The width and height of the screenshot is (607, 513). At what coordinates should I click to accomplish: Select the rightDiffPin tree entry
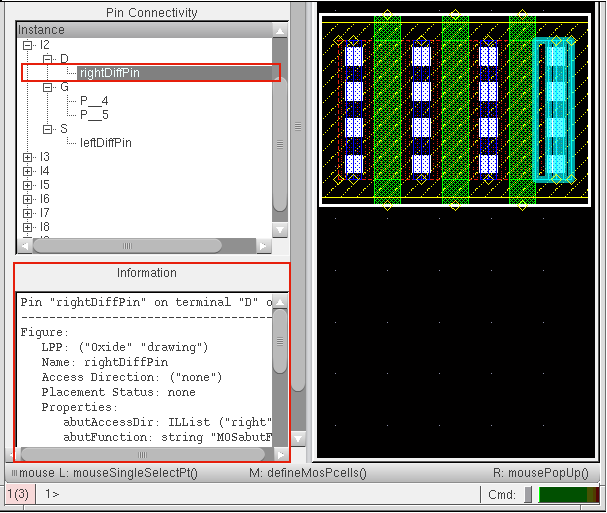click(x=110, y=73)
